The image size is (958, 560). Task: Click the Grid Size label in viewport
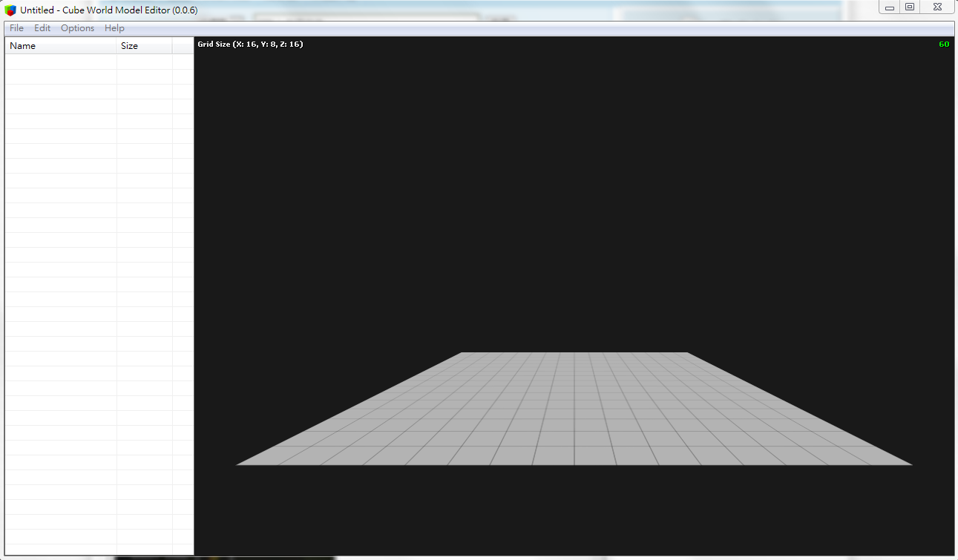click(x=250, y=45)
